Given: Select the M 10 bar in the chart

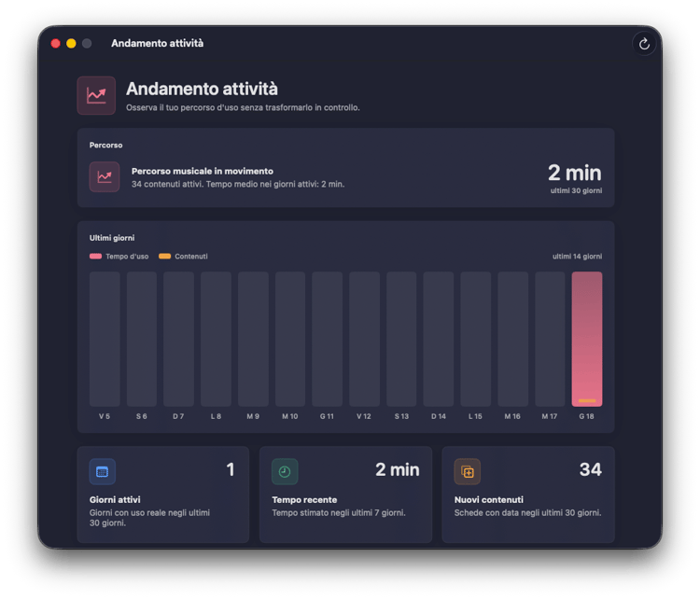Looking at the screenshot, I should tap(290, 339).
